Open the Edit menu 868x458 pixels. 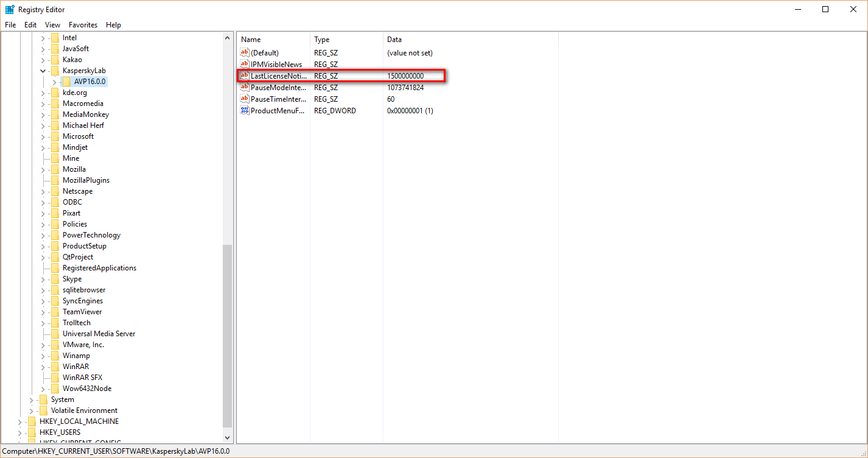click(x=30, y=25)
